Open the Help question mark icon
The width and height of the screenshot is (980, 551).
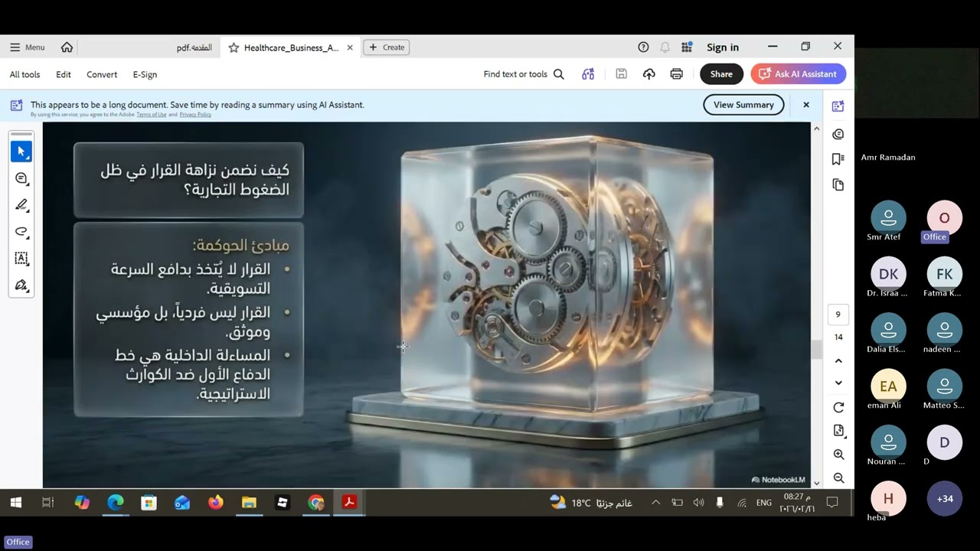tap(643, 47)
